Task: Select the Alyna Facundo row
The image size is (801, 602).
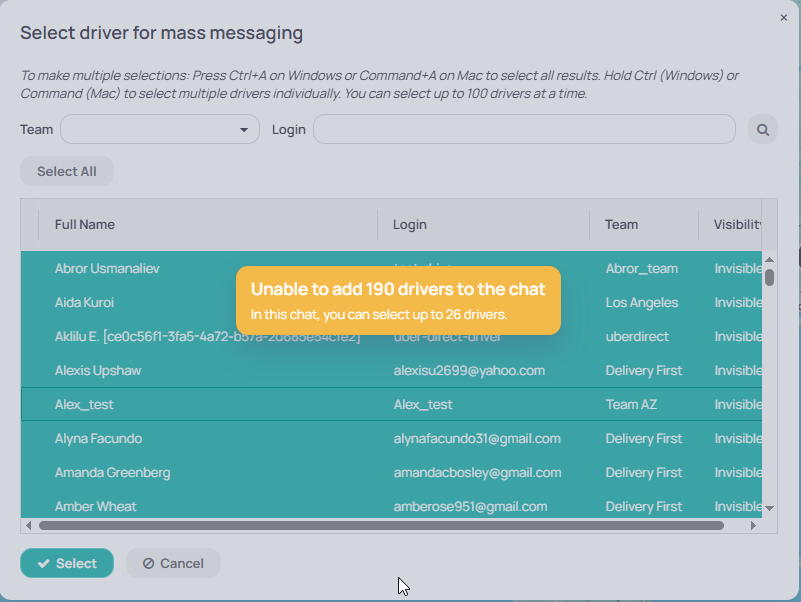Action: (x=391, y=438)
